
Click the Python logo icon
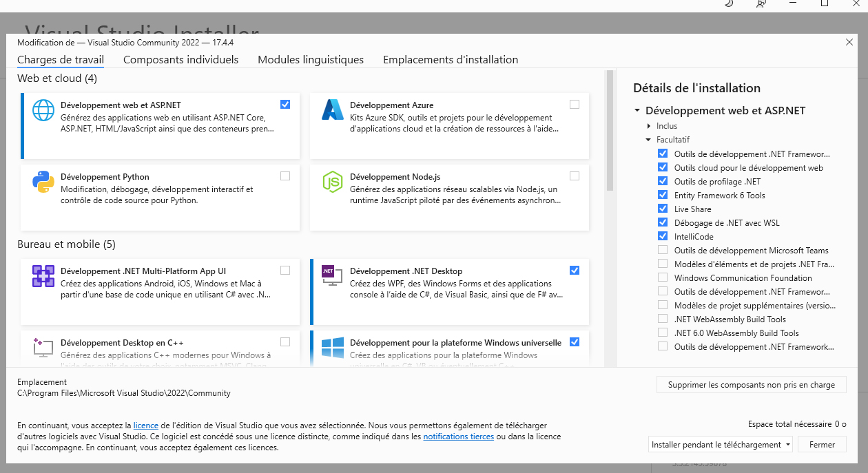(43, 182)
